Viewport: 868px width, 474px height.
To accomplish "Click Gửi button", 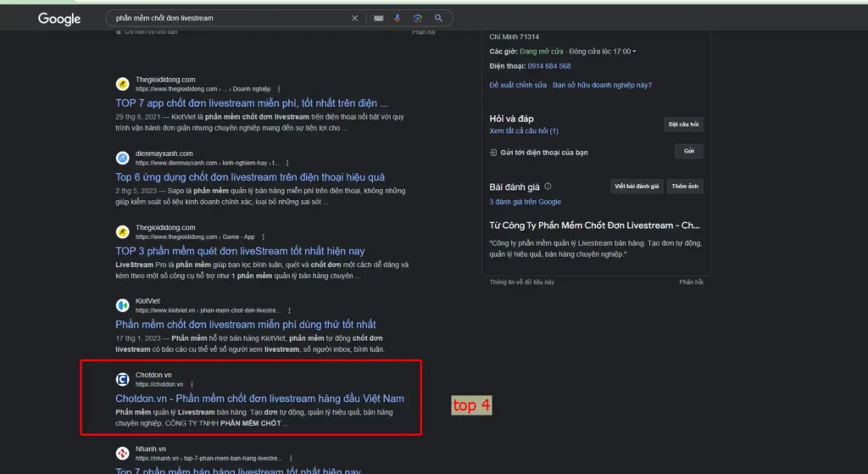I will click(688, 151).
